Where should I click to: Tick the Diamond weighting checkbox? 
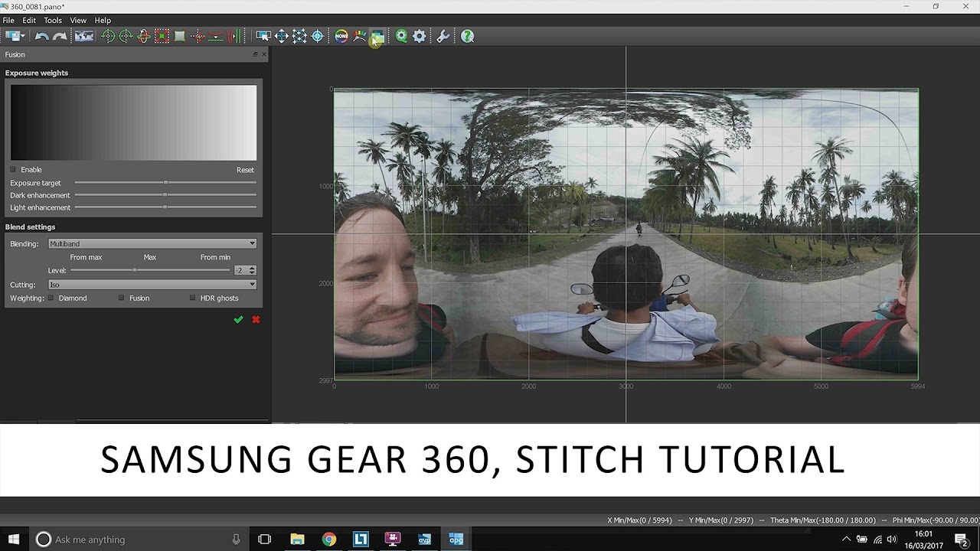coord(51,298)
